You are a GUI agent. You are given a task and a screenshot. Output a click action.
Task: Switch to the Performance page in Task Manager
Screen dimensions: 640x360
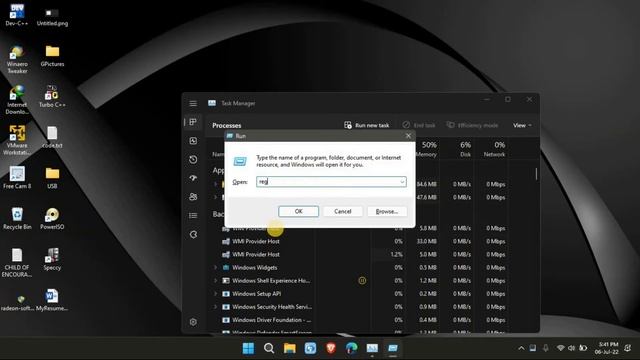click(193, 141)
